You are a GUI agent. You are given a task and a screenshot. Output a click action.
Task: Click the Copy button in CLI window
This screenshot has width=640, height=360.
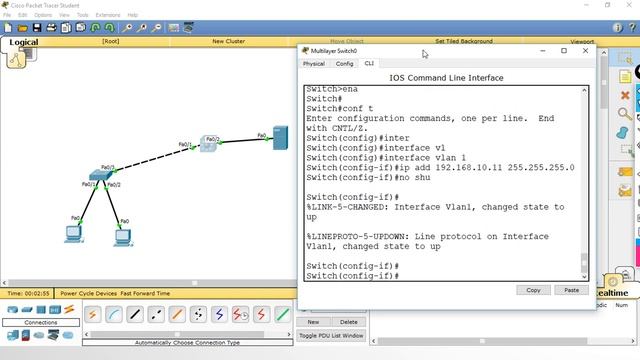click(x=533, y=290)
